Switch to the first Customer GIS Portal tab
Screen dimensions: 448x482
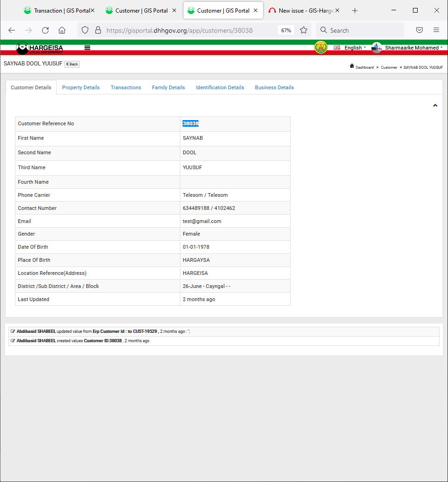coord(142,11)
